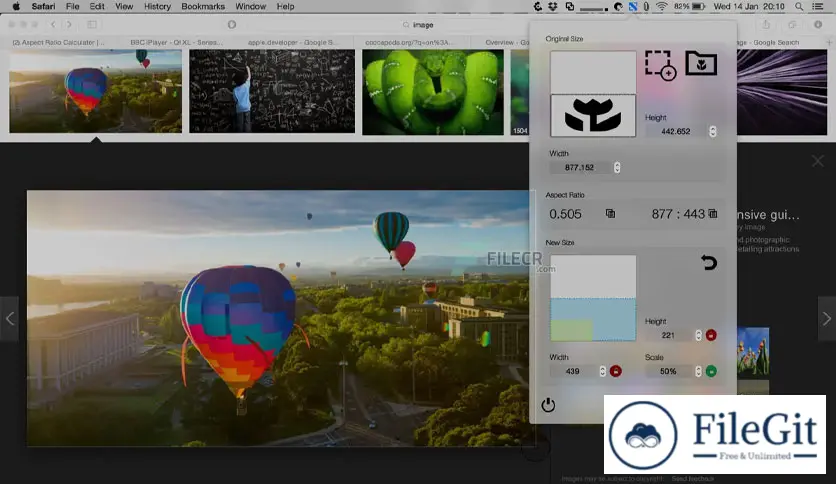The height and width of the screenshot is (484, 836).
Task: Toggle the New Size Height lock
Action: (711, 335)
